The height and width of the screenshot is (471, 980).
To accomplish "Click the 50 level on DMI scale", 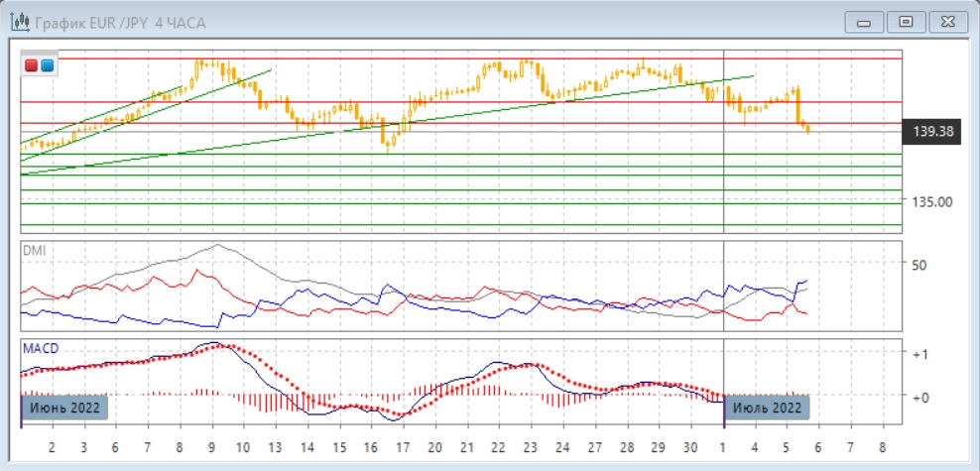I will pos(919,265).
